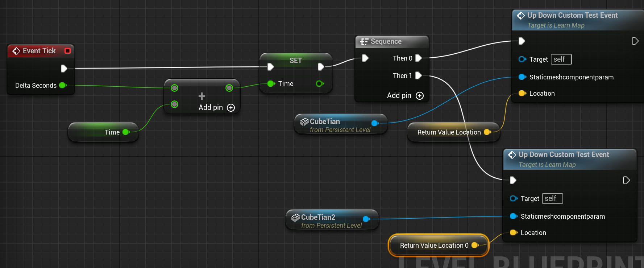Select the Return Value Location 0 node label
644x268 pixels.
coord(434,246)
